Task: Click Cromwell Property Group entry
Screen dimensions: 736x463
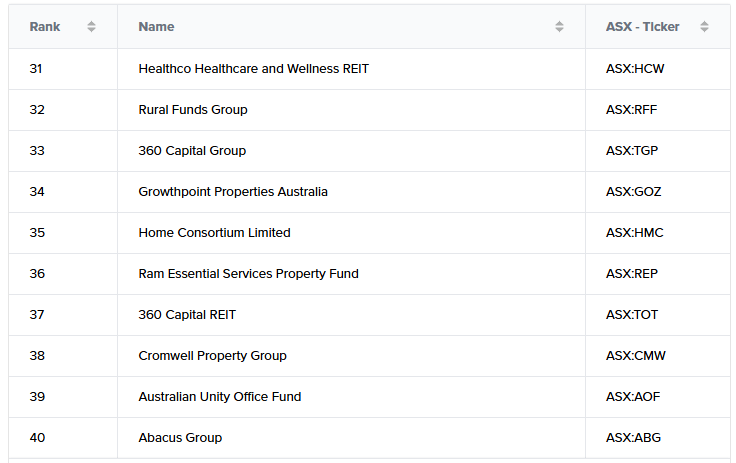Action: [x=212, y=356]
